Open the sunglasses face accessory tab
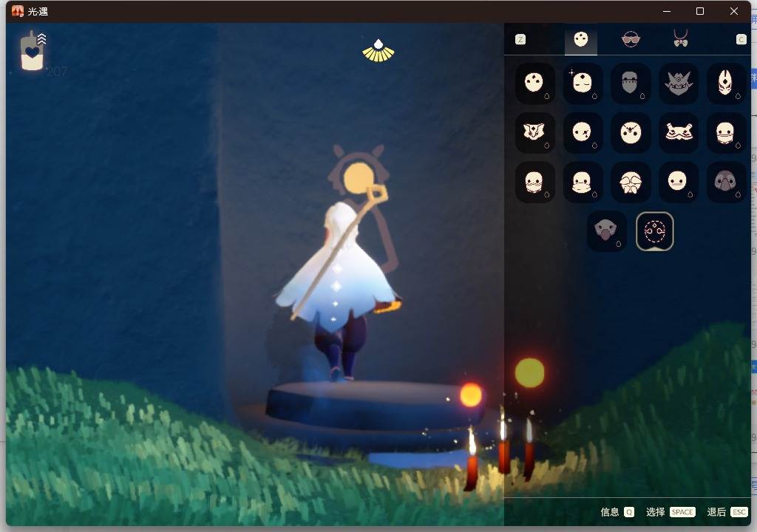The width and height of the screenshot is (757, 532). click(x=631, y=39)
